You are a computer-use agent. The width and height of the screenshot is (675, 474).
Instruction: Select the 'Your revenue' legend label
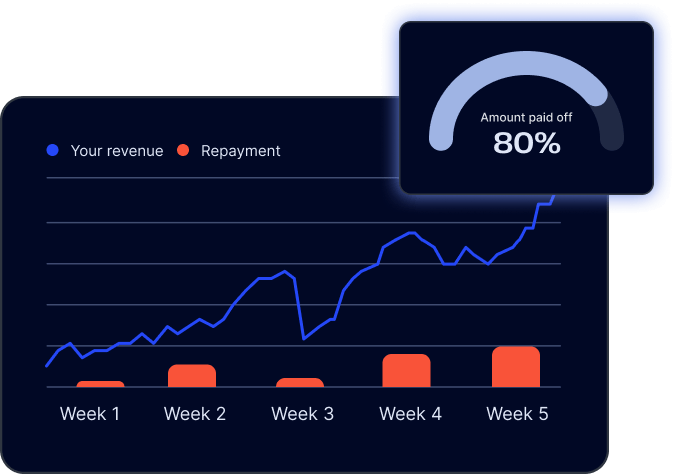point(117,151)
